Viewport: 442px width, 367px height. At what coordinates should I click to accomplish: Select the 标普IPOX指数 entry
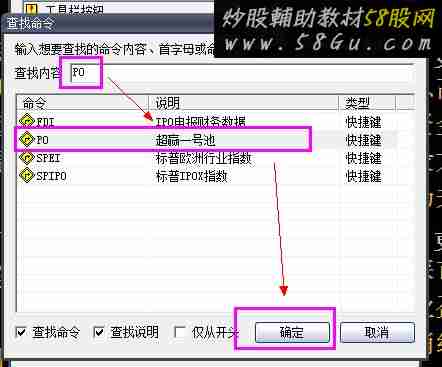[x=192, y=176]
